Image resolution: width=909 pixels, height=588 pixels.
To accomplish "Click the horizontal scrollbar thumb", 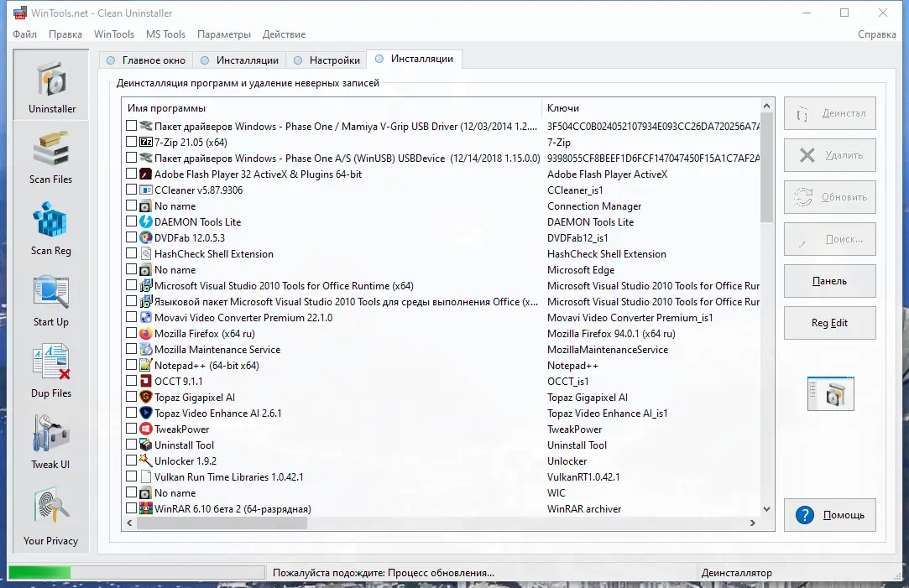I will 222,523.
